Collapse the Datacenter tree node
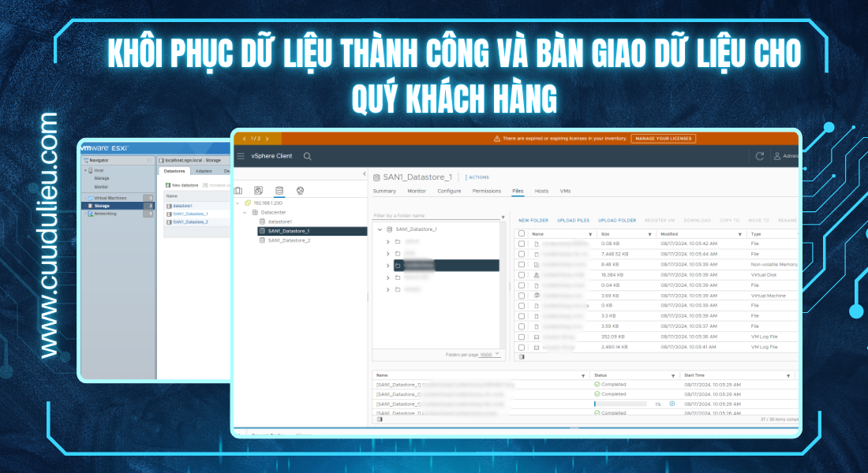 (245, 212)
